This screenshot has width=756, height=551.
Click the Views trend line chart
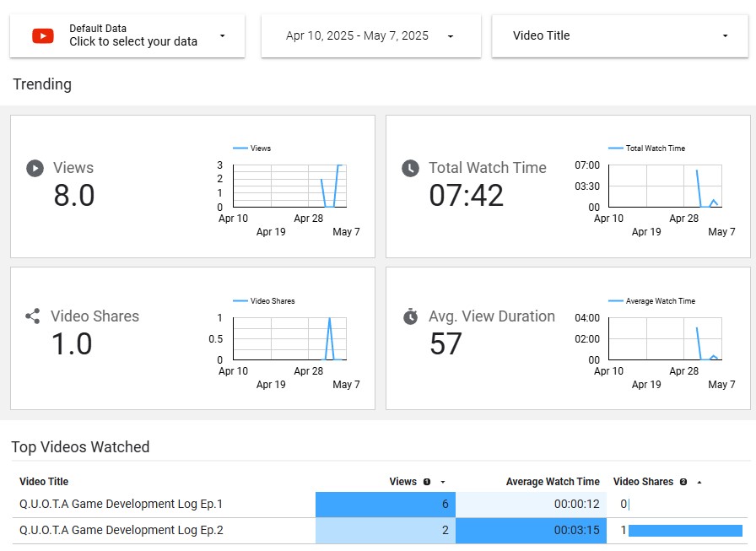pyautogui.click(x=289, y=186)
